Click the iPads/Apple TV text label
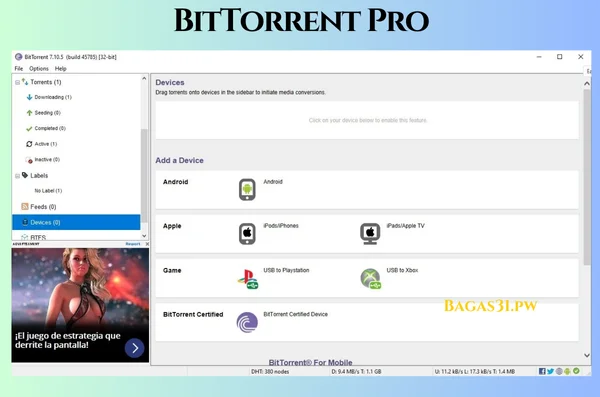 406,226
